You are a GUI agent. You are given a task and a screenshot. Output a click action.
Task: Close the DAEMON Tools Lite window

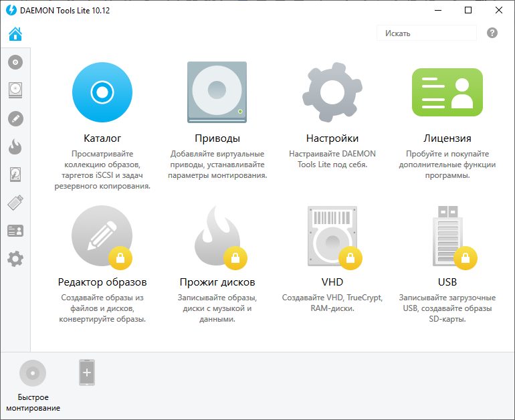point(499,10)
